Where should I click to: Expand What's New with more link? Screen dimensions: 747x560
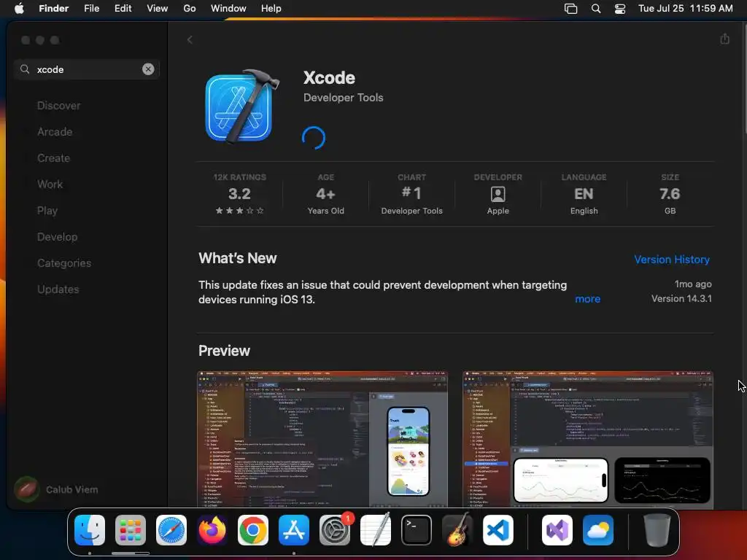pyautogui.click(x=587, y=299)
